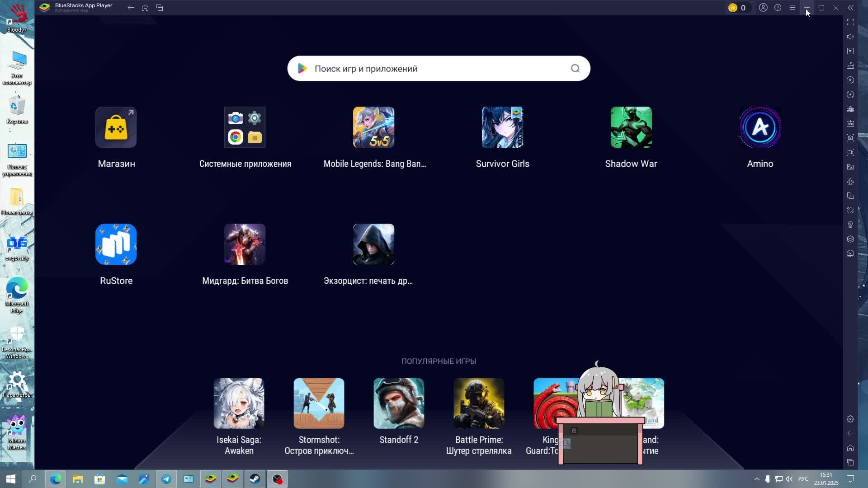The width and height of the screenshot is (868, 488).
Task: Open the BlueStacks account profile
Action: [763, 8]
